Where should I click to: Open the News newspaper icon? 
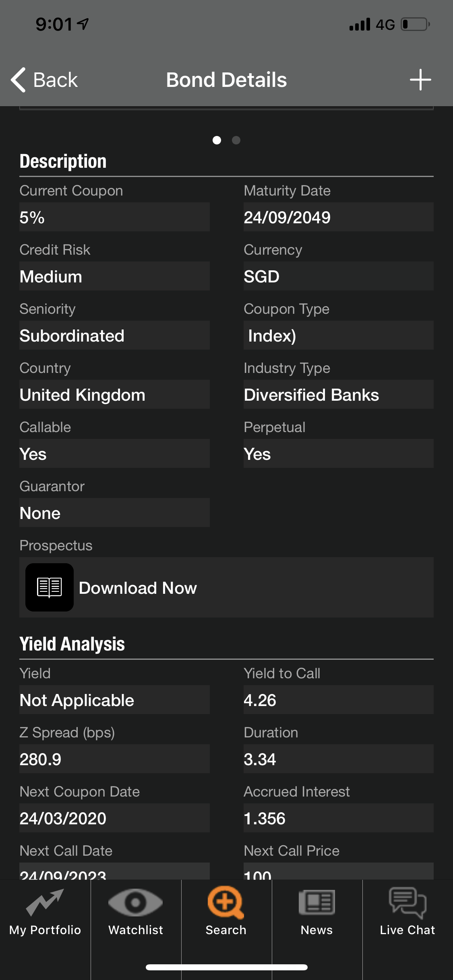(x=317, y=902)
